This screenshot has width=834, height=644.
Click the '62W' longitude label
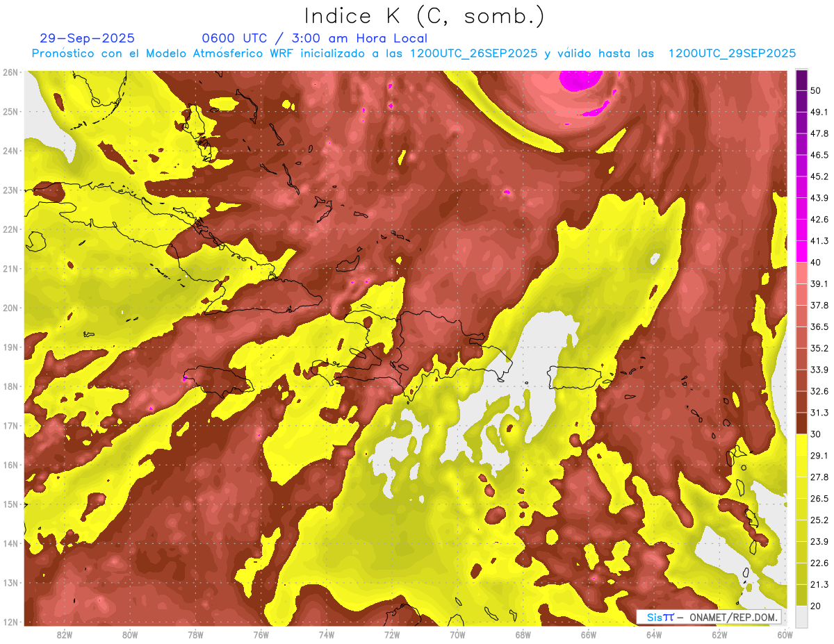[719, 635]
